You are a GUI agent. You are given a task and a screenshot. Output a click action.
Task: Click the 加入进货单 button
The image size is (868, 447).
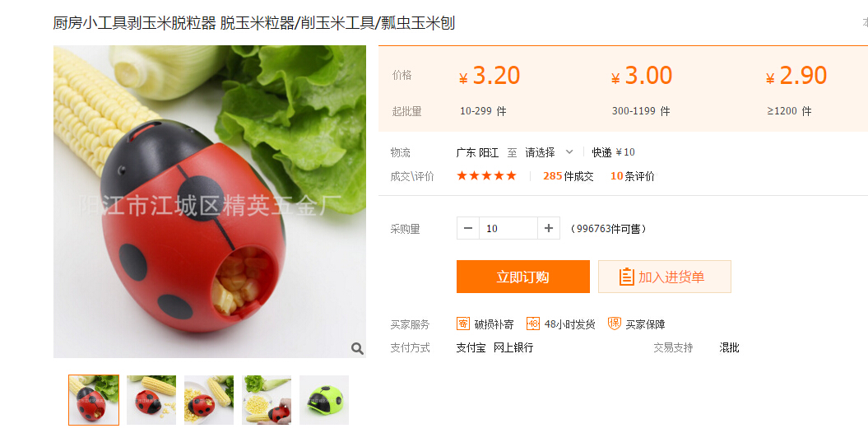(x=664, y=277)
